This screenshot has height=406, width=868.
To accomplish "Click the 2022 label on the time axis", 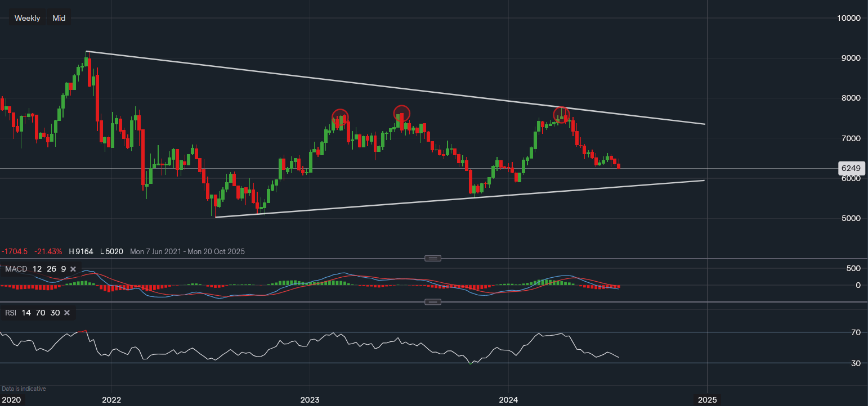I will (x=111, y=399).
